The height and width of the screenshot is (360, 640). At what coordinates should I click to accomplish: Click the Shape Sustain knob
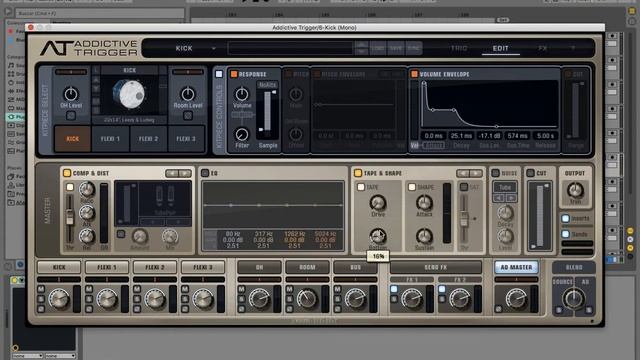[x=424, y=236]
